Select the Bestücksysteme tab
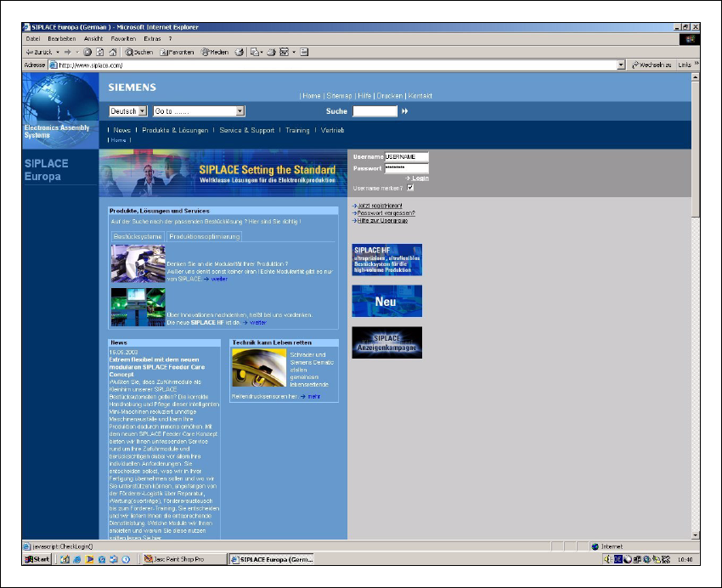 [138, 236]
